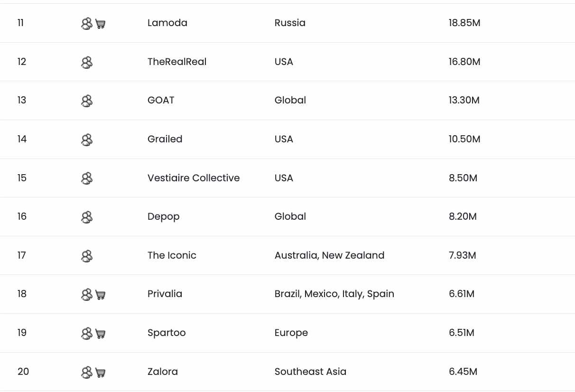Image resolution: width=575 pixels, height=392 pixels.
Task: Click the shopping cart icon in Lamoda row
Action: click(100, 24)
